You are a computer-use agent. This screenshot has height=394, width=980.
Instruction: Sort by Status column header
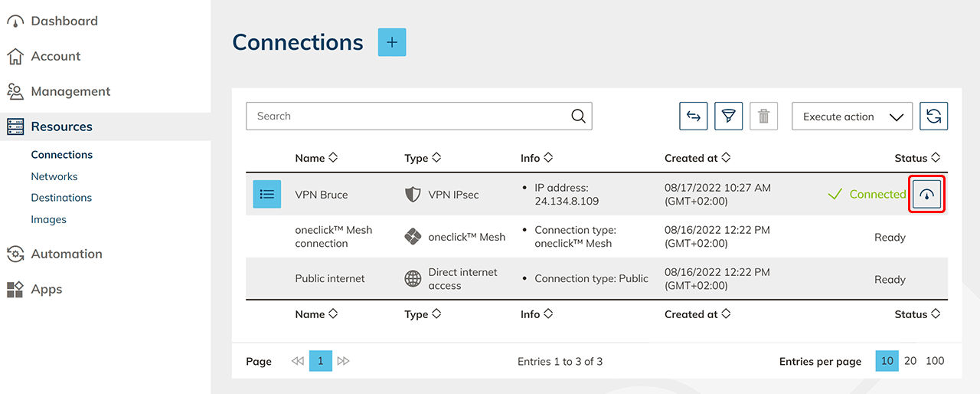(916, 158)
